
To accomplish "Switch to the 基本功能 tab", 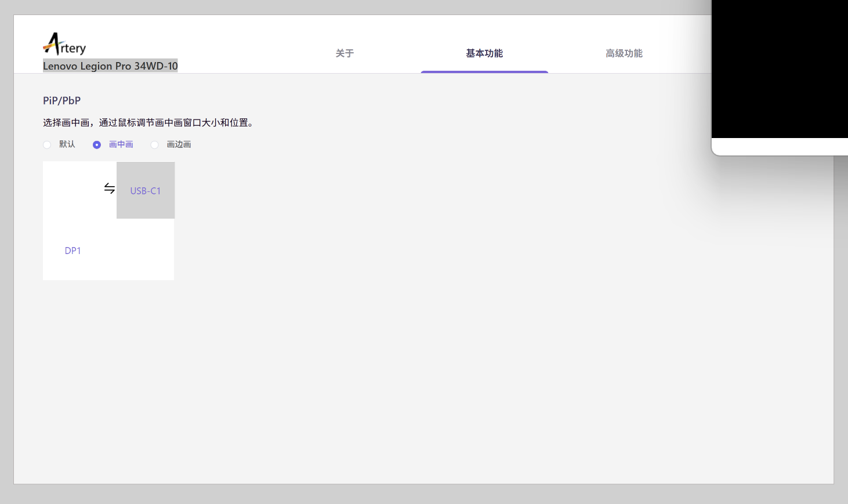I will [x=484, y=53].
